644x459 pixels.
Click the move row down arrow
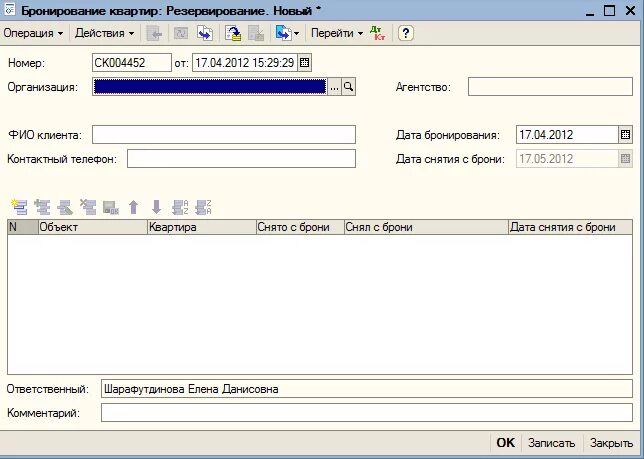click(x=156, y=207)
